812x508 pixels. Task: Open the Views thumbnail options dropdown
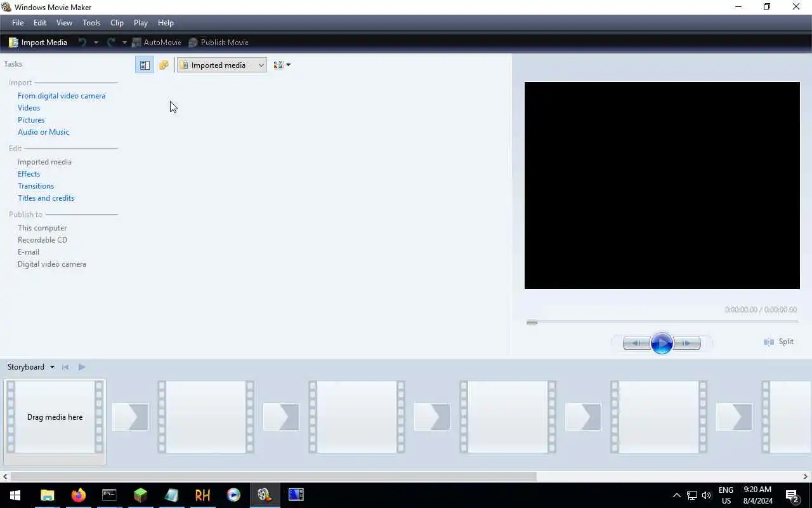[282, 65]
